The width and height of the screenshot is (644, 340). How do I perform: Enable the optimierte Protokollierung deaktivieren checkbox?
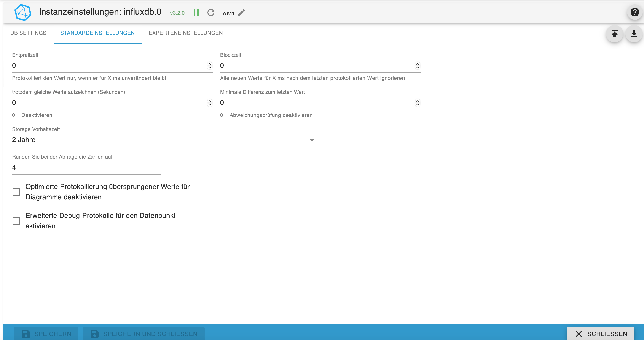point(16,192)
